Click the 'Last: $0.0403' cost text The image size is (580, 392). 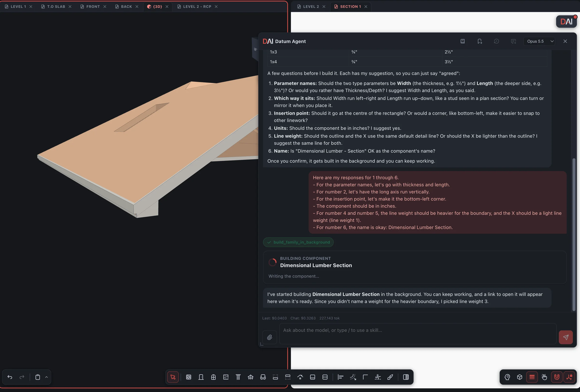pyautogui.click(x=274, y=318)
